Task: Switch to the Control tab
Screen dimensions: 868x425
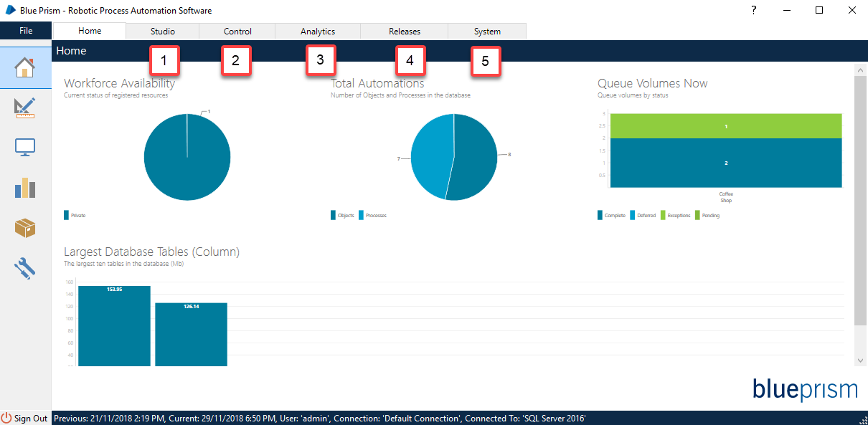Action: (237, 32)
